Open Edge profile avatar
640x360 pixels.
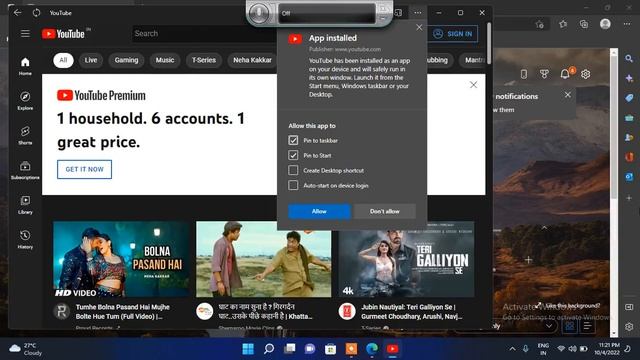pyautogui.click(x=605, y=24)
